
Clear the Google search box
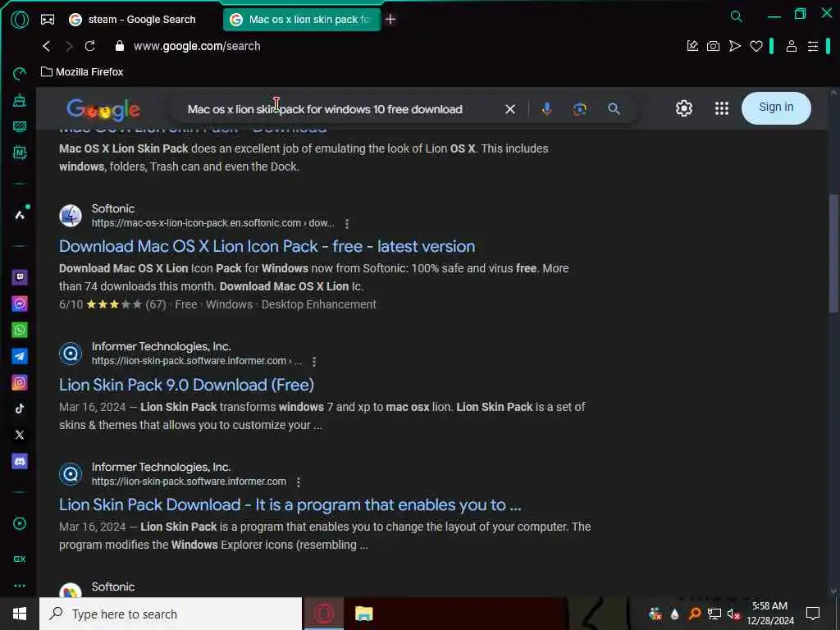[x=510, y=109]
